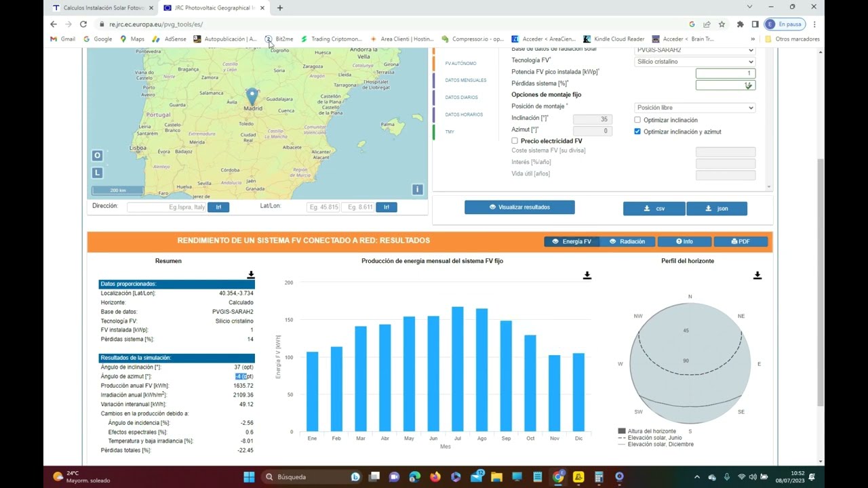Open the Chrome three-dot menu
Viewport: 868px width, 488px height.
pyautogui.click(x=814, y=24)
